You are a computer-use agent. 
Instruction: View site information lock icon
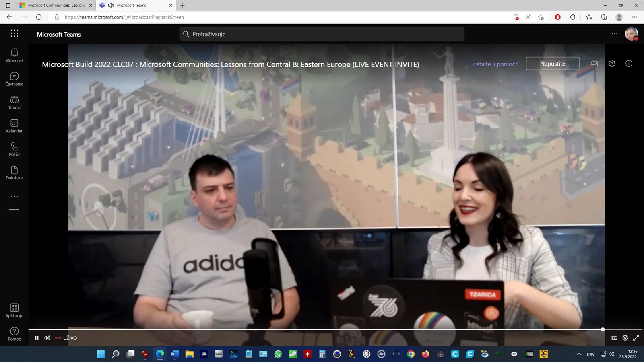[x=57, y=17]
